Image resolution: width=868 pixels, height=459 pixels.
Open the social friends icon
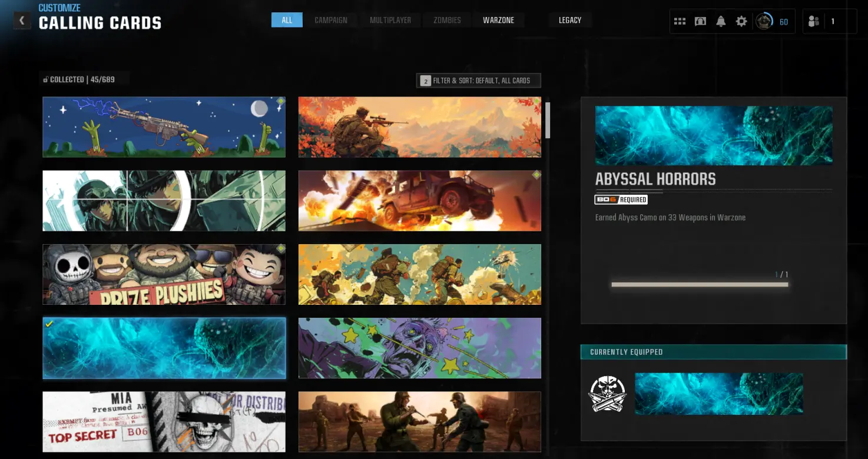coord(814,22)
